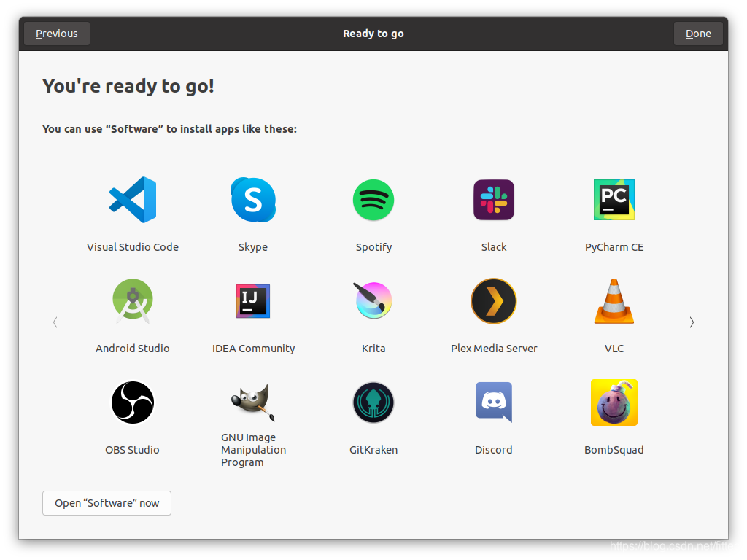Select the Krita paintbrush icon
The image size is (747, 560).
coord(373,301)
